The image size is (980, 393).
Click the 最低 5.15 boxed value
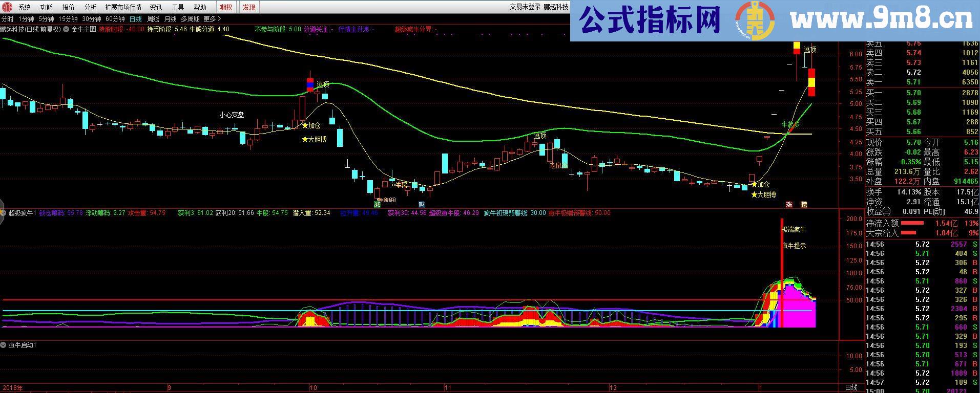tap(971, 162)
